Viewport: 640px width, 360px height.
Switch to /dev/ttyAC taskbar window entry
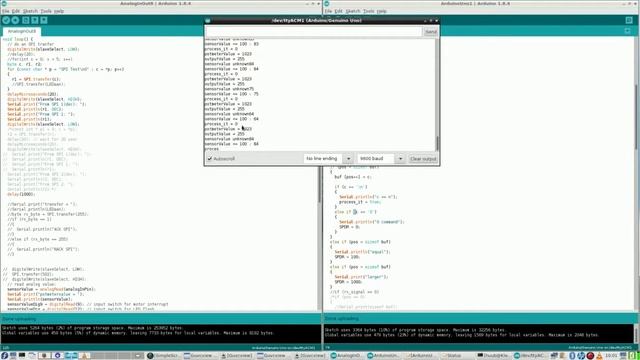tap(530, 356)
